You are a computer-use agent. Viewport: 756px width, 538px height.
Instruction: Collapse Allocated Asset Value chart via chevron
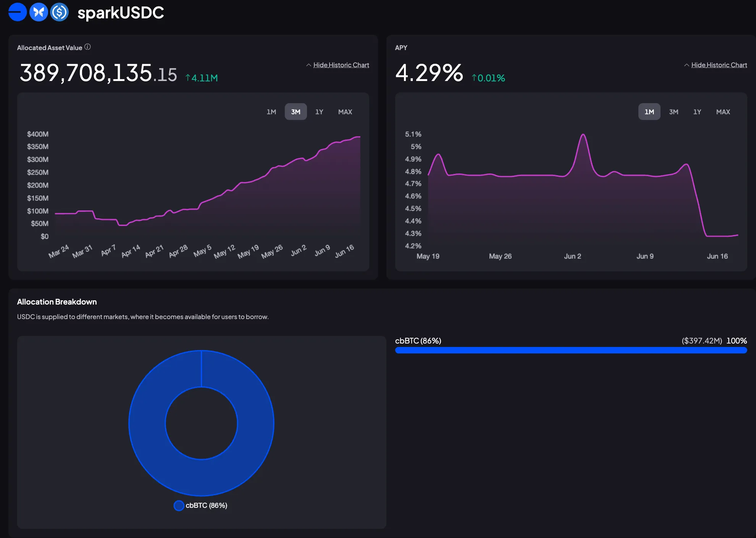(x=309, y=65)
